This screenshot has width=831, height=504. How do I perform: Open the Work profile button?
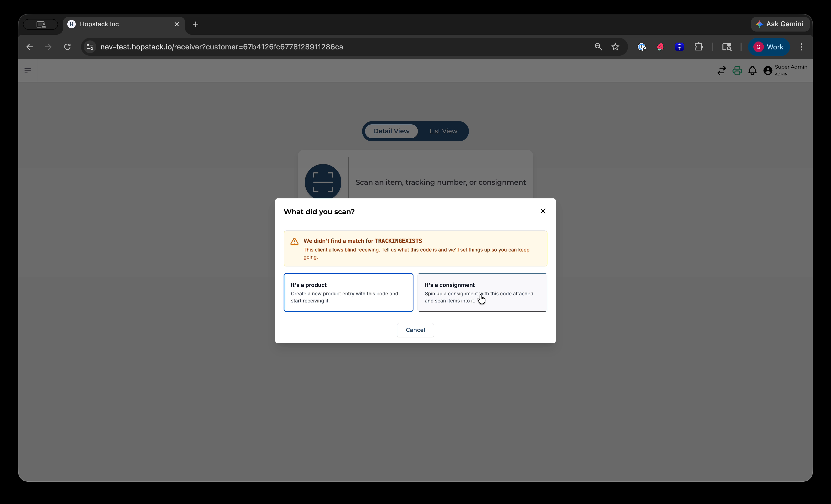[769, 47]
